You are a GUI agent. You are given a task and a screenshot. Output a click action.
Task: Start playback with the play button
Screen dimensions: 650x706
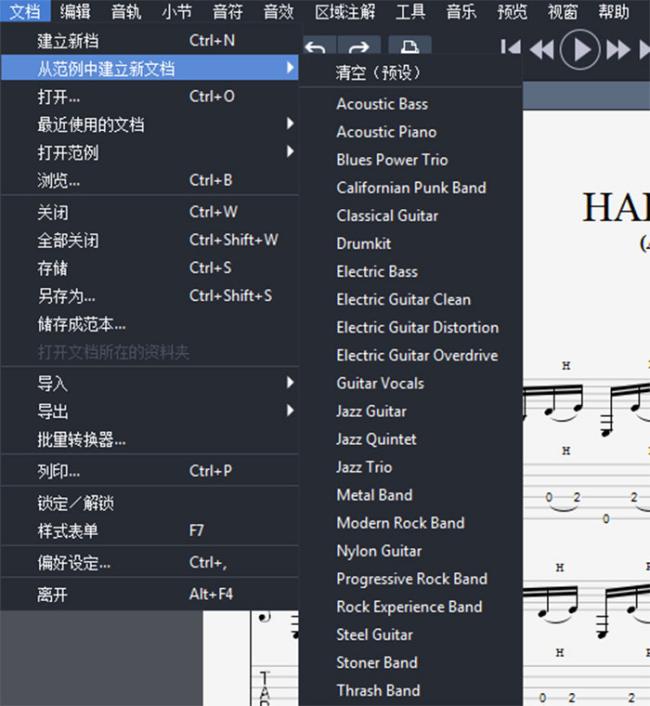point(579,48)
